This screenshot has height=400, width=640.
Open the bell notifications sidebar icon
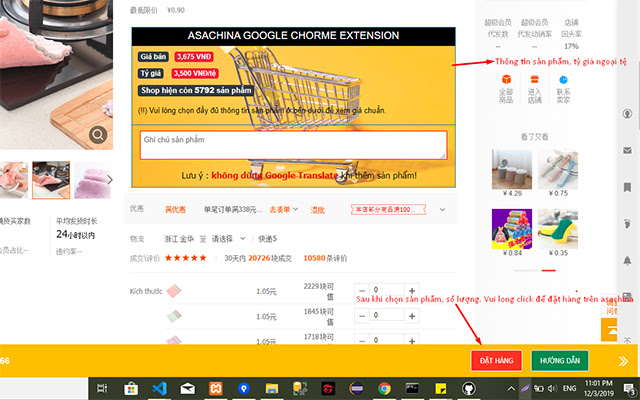point(627,260)
